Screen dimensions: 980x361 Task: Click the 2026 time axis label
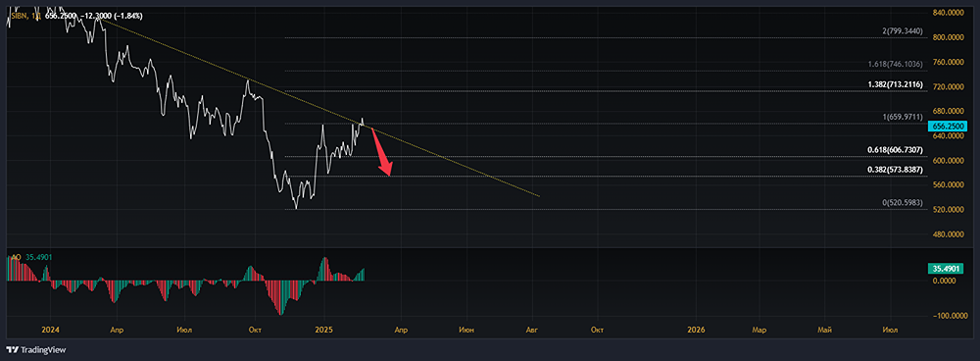tap(696, 329)
